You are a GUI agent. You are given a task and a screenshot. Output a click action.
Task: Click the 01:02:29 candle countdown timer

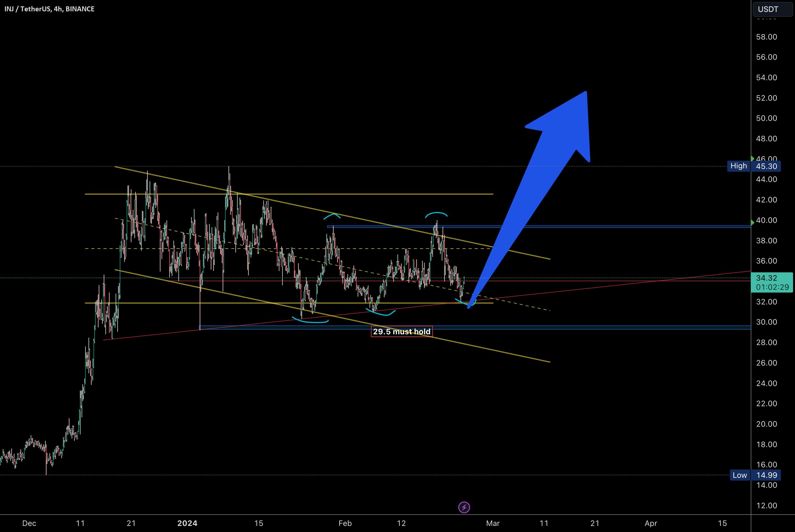point(772,287)
